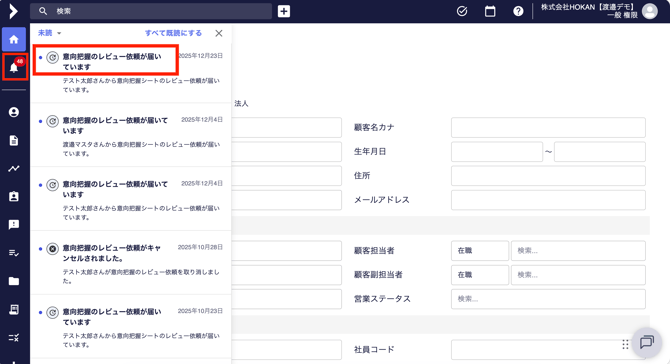The height and width of the screenshot is (364, 670).
Task: Click the 顧客担当者 search field
Action: point(578,251)
